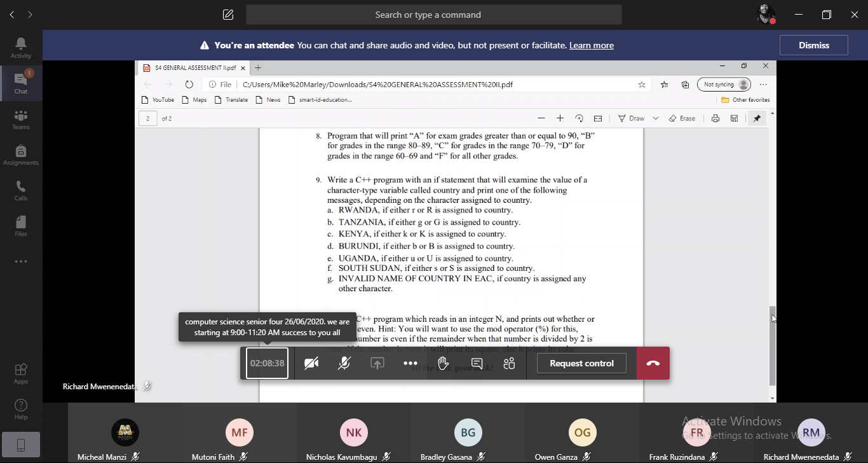868x463 pixels.
Task: Open the Translate bookmark
Action: coord(231,100)
